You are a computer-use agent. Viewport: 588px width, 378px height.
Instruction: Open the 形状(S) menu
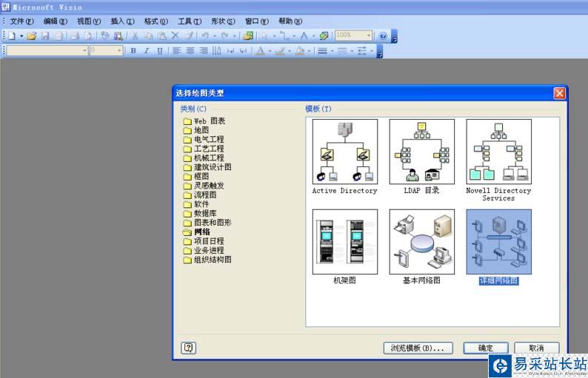point(223,21)
